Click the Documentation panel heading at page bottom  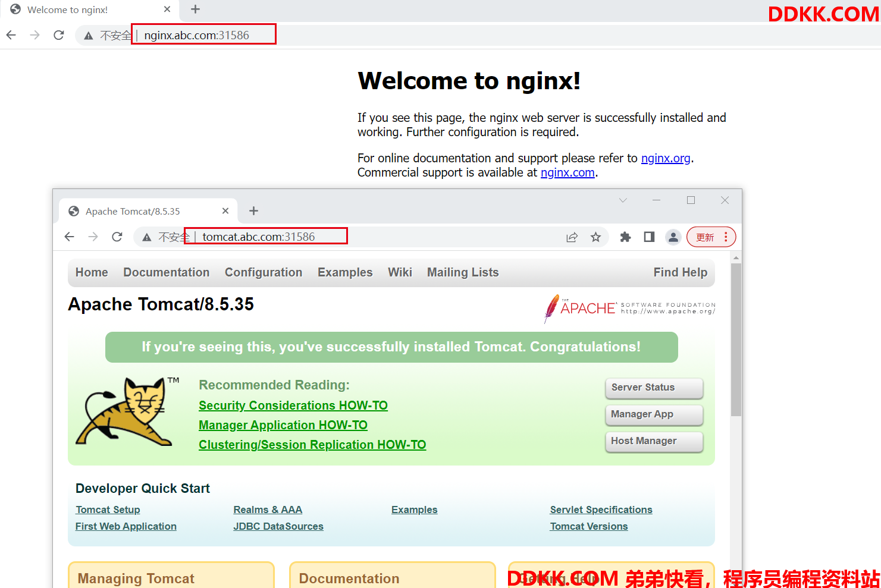349,578
